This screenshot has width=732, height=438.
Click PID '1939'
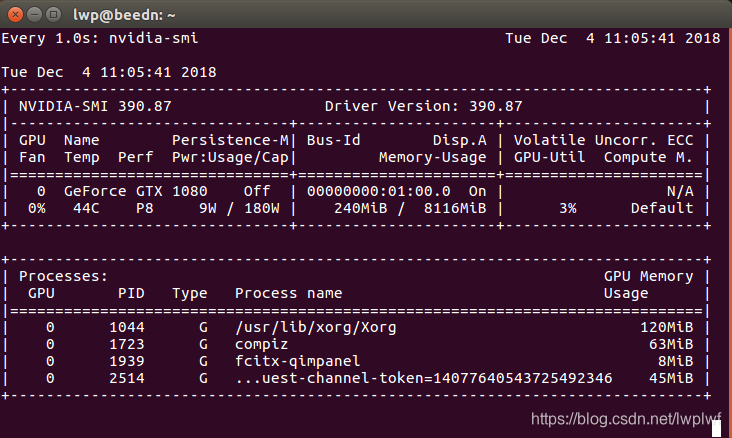pyautogui.click(x=127, y=361)
